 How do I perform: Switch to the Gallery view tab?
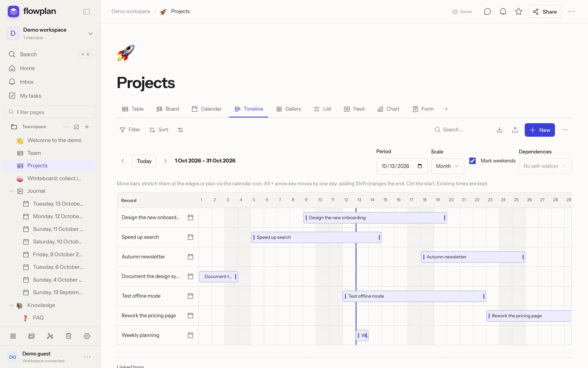pos(289,109)
